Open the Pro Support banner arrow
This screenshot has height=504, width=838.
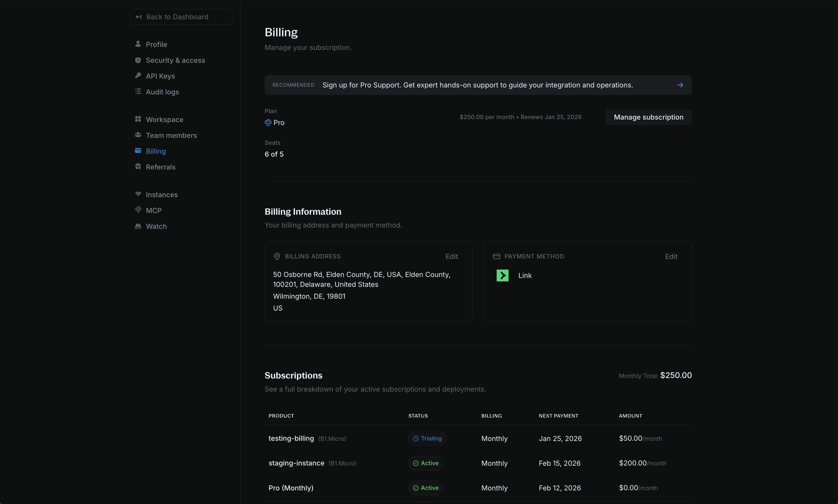pos(680,85)
